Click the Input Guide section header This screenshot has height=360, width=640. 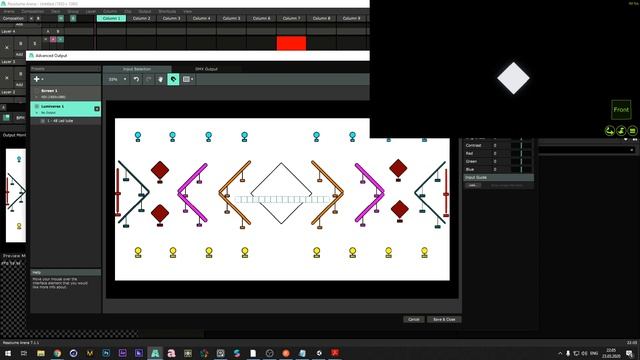point(499,178)
